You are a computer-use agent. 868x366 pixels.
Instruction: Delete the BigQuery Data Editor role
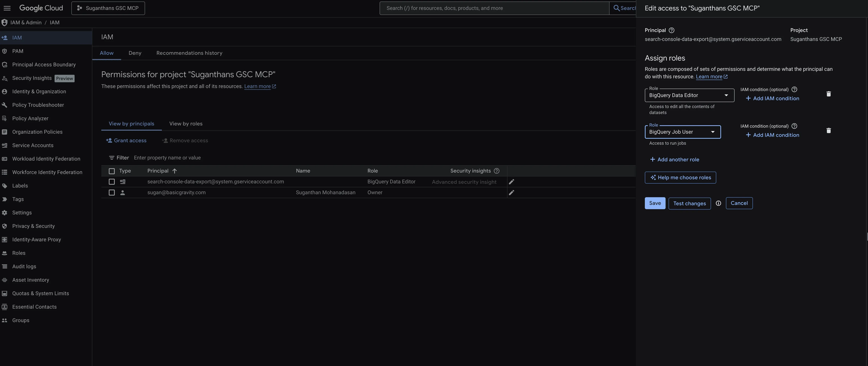coord(829,94)
